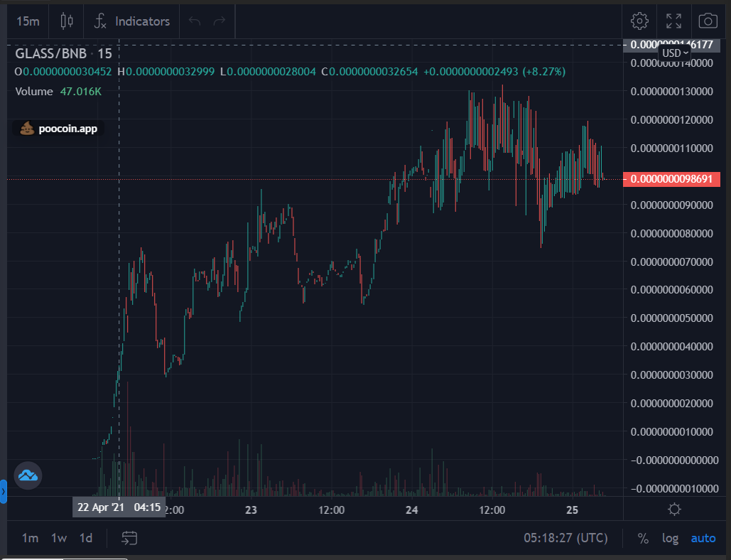
Task: Open the Indicators menu
Action: tap(132, 21)
